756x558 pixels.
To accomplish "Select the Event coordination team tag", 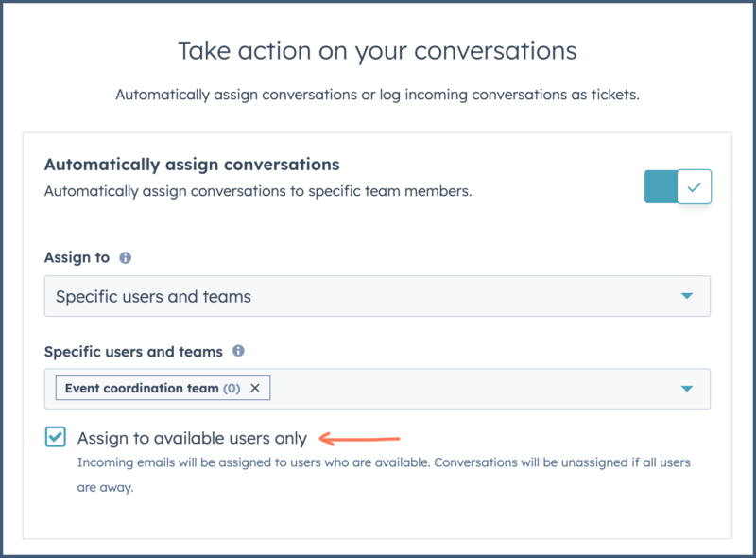I will point(152,388).
